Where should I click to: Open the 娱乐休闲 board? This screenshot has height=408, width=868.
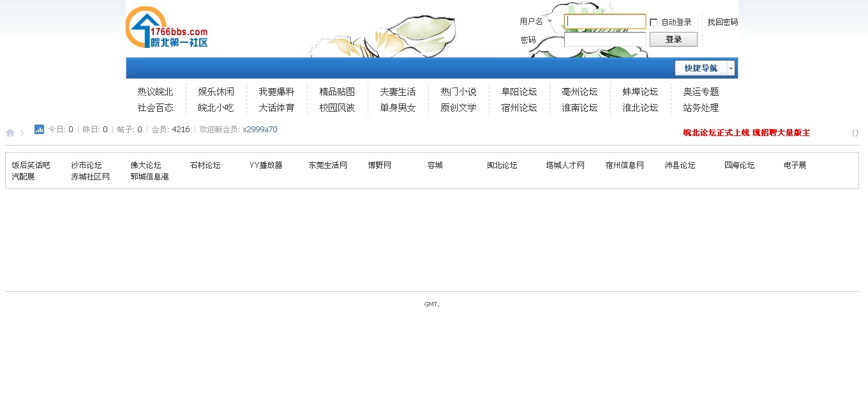[216, 92]
